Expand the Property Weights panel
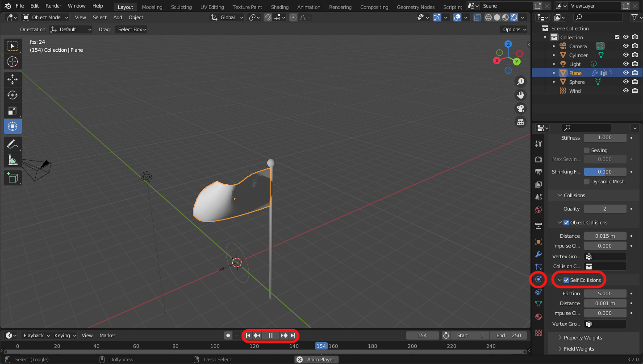This screenshot has width=643, height=364. 582,338
